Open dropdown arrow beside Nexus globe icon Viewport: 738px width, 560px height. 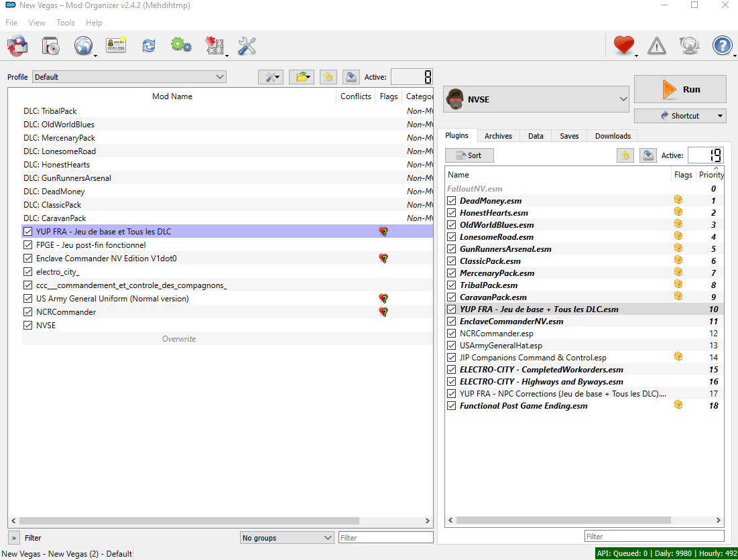[x=96, y=55]
